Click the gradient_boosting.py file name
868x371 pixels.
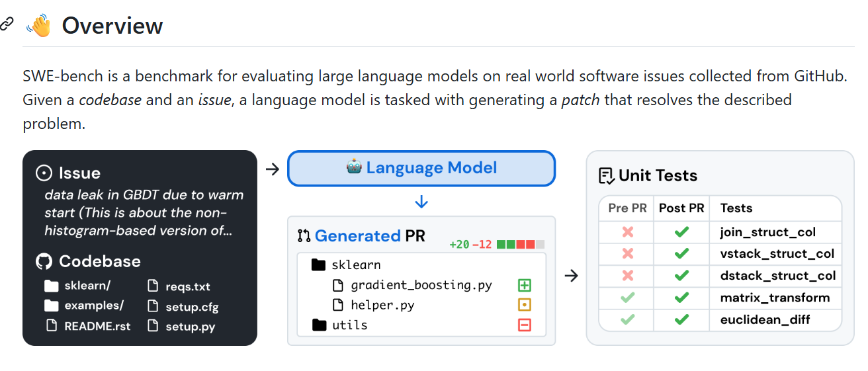point(421,286)
